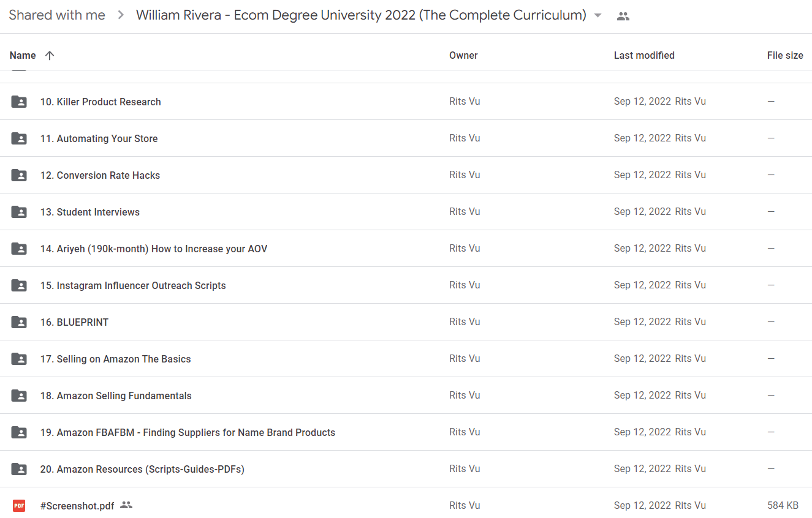Screen dimensions: 812x518
Task: Select 17. Selling on Amazon The Basics
Action: tap(115, 359)
